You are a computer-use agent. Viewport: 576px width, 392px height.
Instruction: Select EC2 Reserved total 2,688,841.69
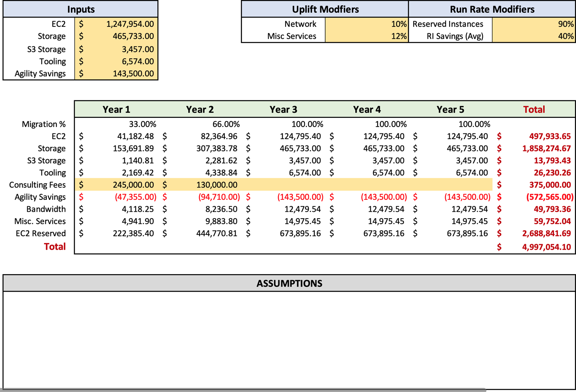tap(546, 233)
